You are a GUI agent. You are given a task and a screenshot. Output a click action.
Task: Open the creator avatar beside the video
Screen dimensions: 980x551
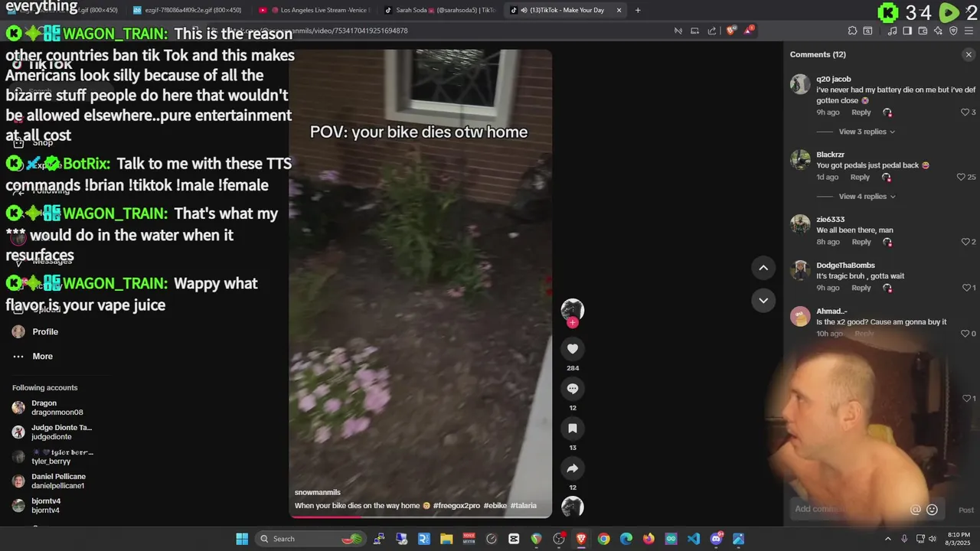572,309
